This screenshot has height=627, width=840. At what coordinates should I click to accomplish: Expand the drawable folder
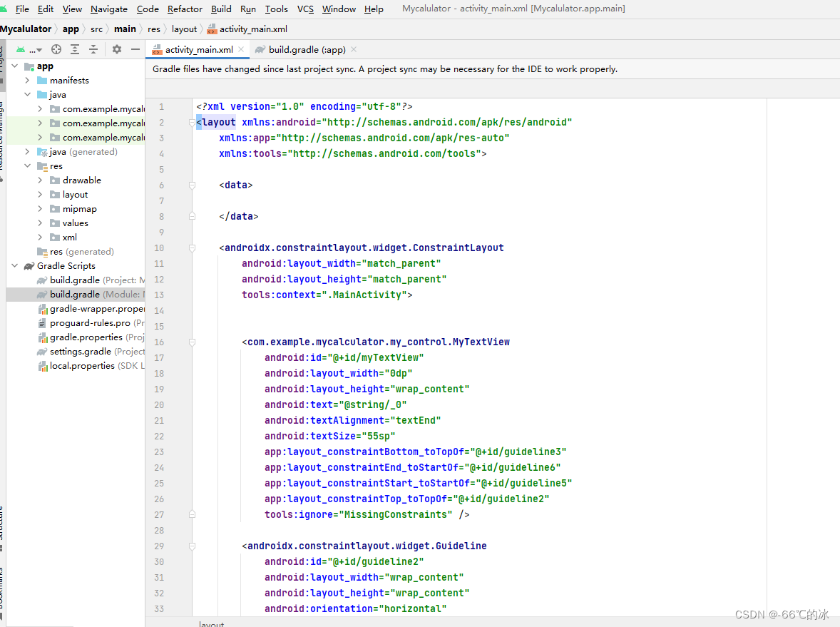pos(41,180)
